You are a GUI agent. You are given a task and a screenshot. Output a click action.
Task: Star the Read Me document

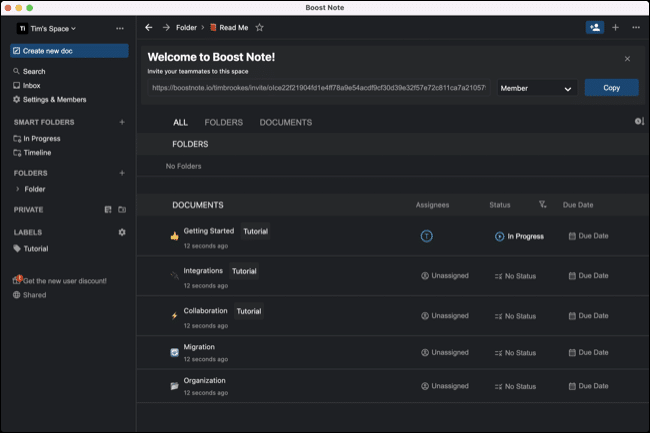(x=260, y=28)
